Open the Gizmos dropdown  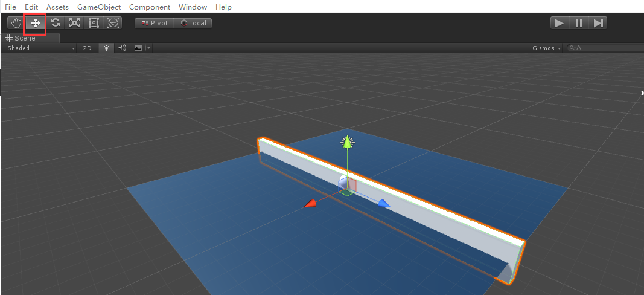tap(546, 48)
